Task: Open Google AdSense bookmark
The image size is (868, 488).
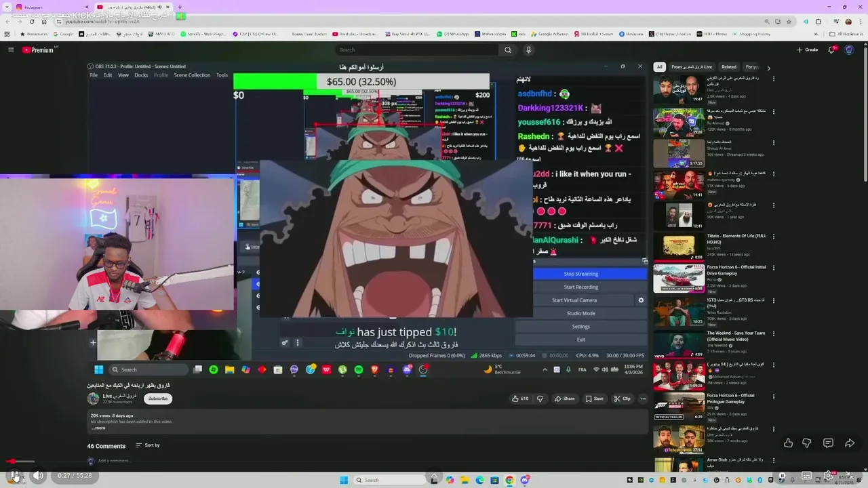Action: tap(549, 34)
